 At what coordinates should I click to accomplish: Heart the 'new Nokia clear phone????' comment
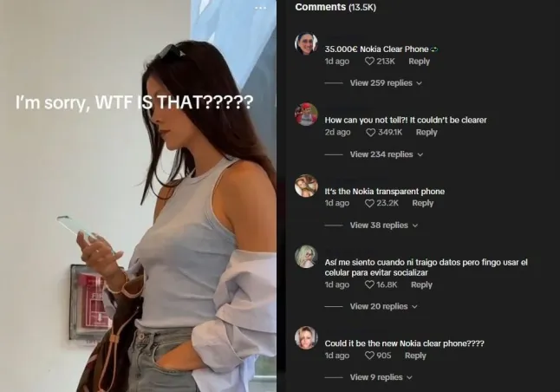(x=369, y=356)
